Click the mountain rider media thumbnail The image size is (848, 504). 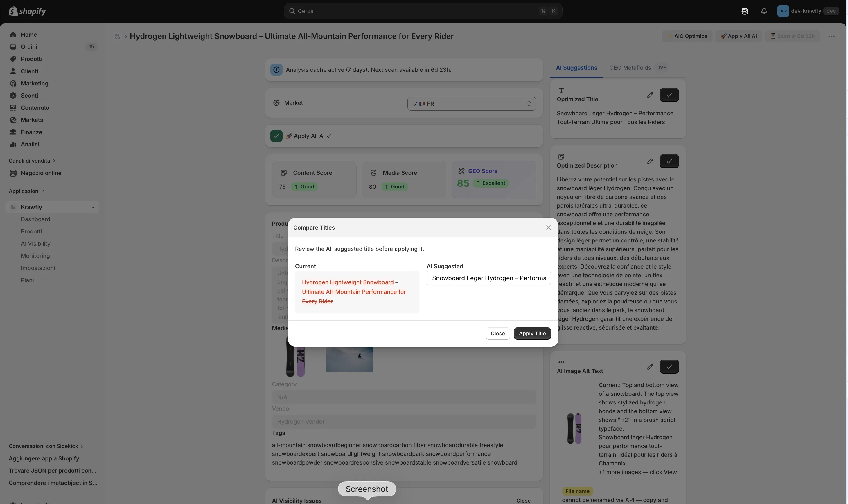click(x=350, y=359)
